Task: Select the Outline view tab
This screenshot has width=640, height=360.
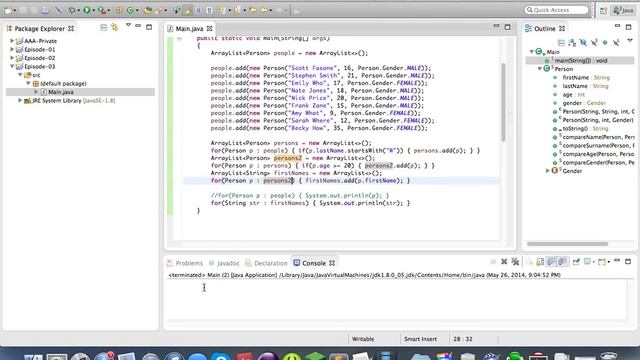Action: click(x=545, y=29)
